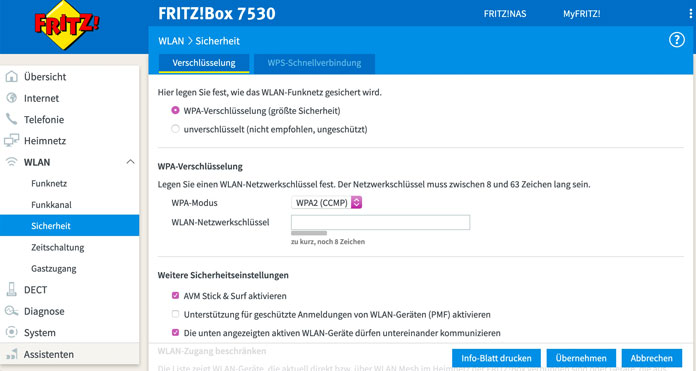Toggle WLAN devices may communicate checkbox
Image resolution: width=696 pixels, height=371 pixels.
tap(175, 332)
